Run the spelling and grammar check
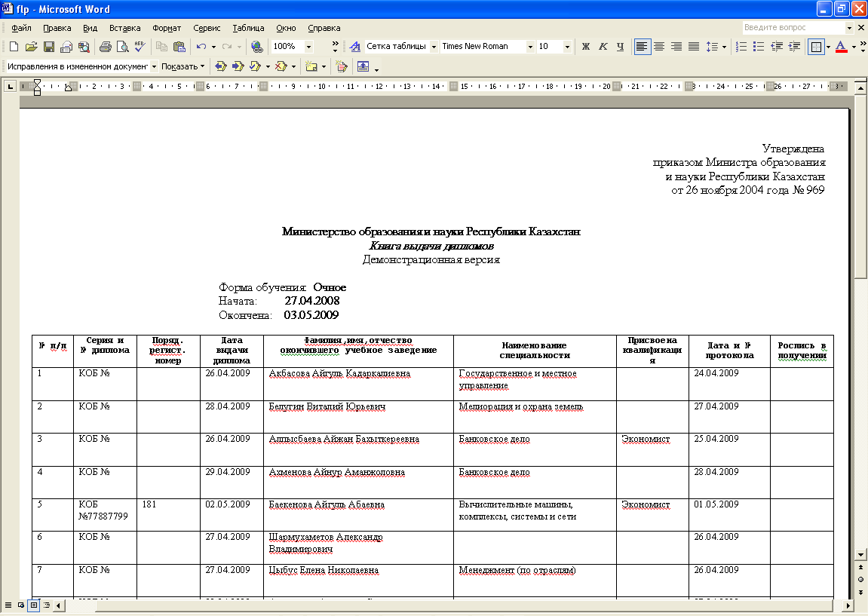Viewport: 868px width, 616px height. click(140, 47)
